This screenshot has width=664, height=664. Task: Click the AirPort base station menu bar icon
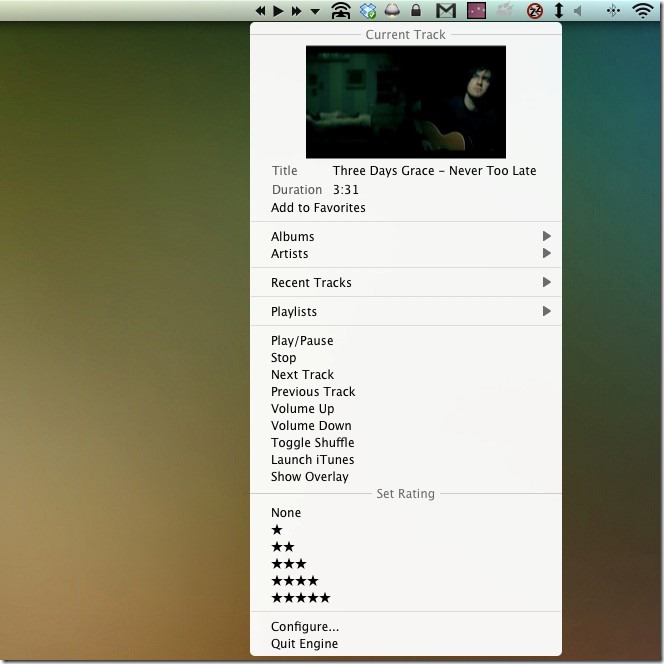click(x=341, y=11)
